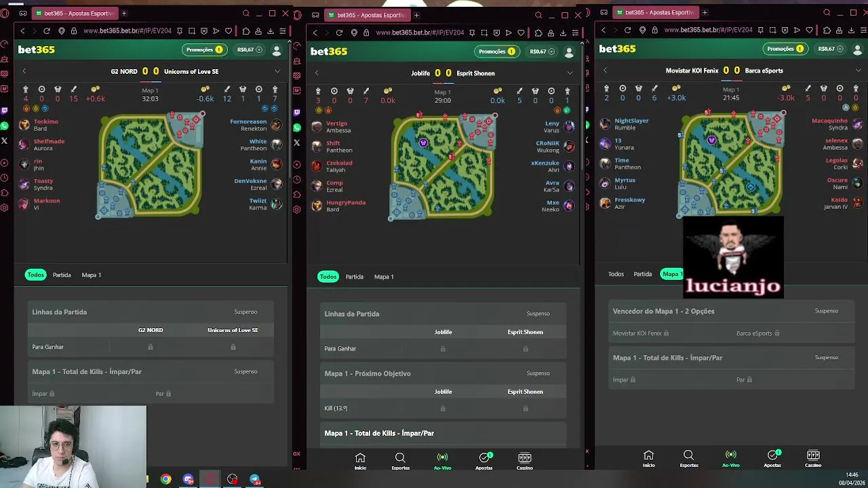Viewport: 868px width, 488px height.
Task: Expand the Movistar KOI Fenix match dropdown
Action: click(858, 70)
